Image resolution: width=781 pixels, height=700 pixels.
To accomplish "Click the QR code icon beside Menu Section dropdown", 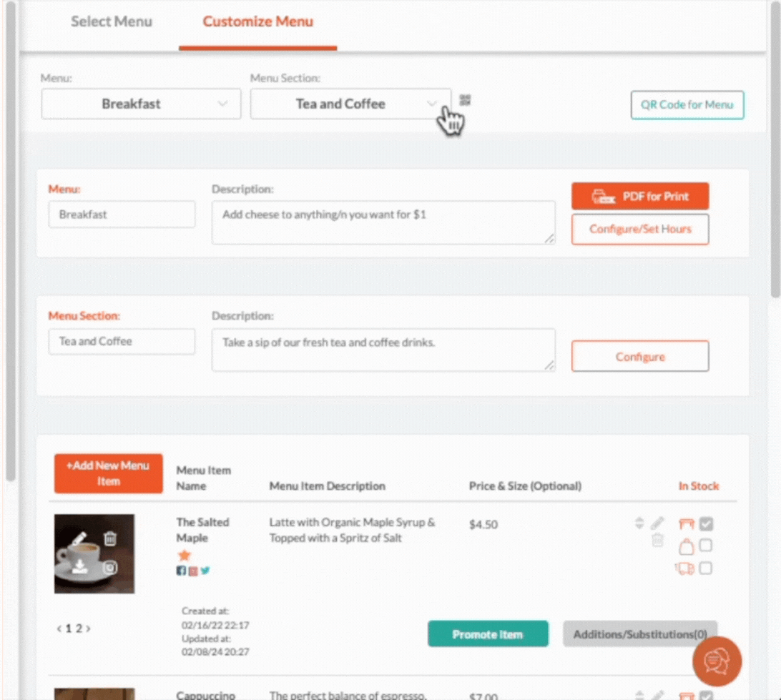I will coord(465,100).
